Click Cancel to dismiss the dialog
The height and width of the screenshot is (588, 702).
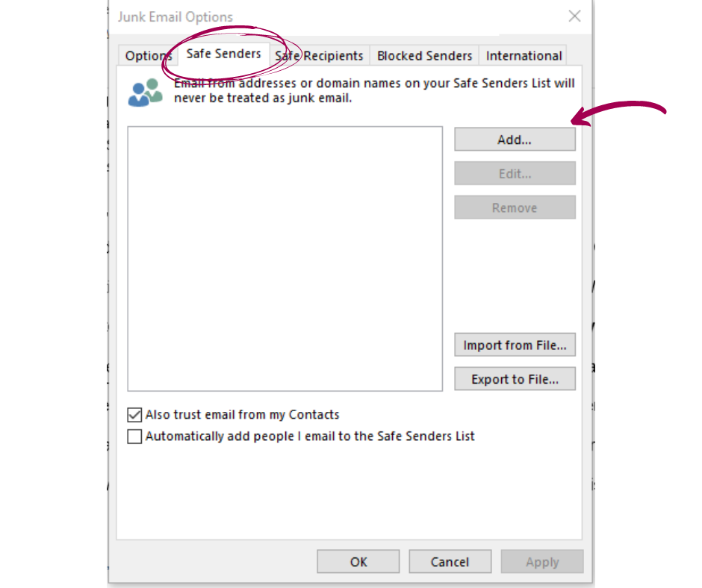click(x=450, y=561)
